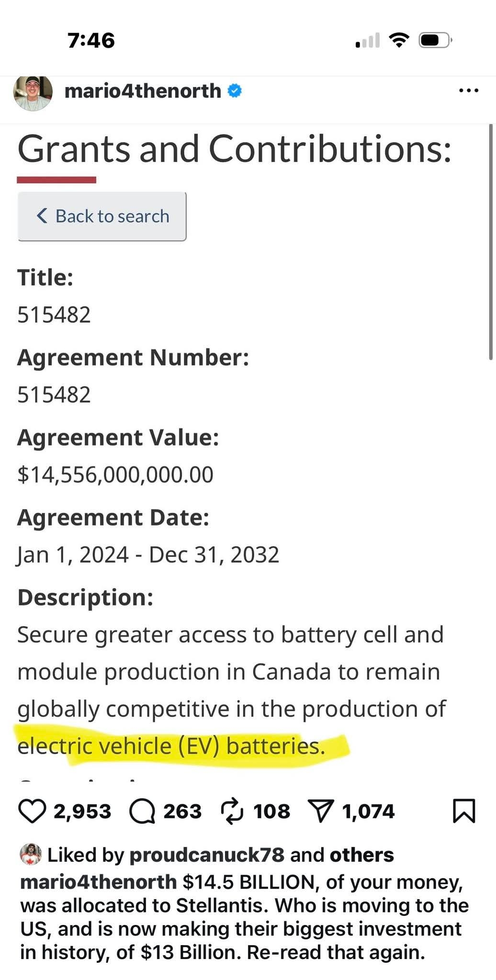Tap the battery status icon
Viewport: 496px width, 980px height.
(x=435, y=40)
